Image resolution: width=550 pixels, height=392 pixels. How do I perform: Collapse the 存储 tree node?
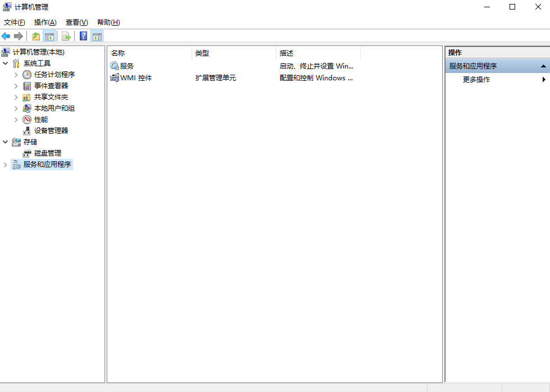click(5, 142)
